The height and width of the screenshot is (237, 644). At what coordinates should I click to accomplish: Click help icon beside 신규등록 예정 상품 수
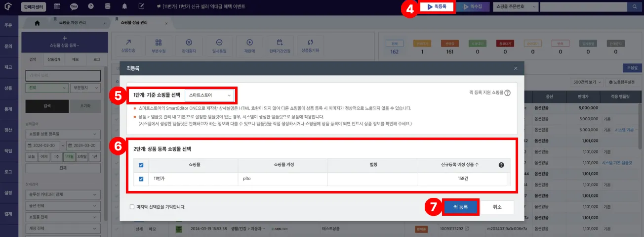[501, 165]
